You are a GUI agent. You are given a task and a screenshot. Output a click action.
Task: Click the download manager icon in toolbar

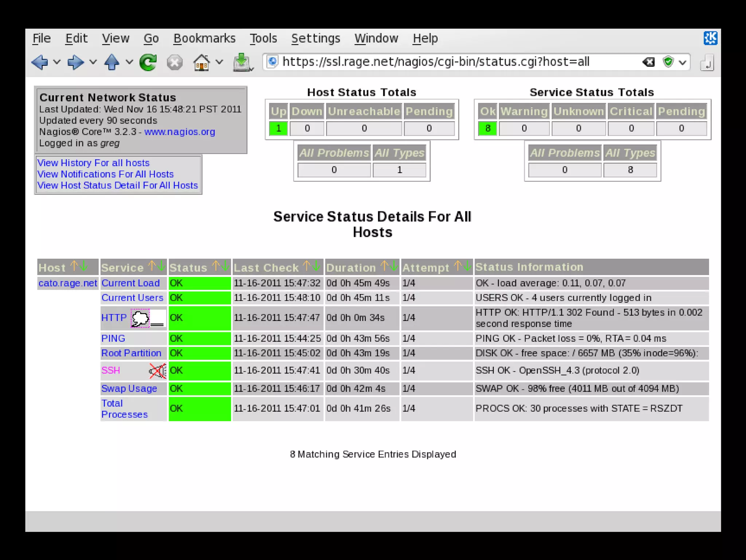click(x=242, y=62)
